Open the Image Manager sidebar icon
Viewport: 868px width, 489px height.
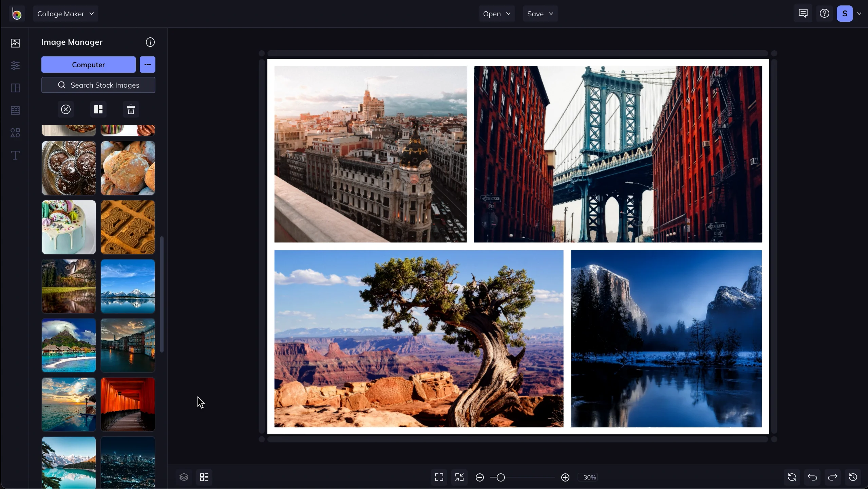(x=15, y=43)
